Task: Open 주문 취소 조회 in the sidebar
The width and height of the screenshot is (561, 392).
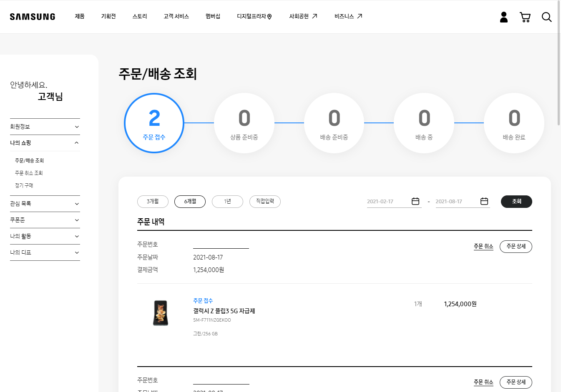Action: [29, 173]
